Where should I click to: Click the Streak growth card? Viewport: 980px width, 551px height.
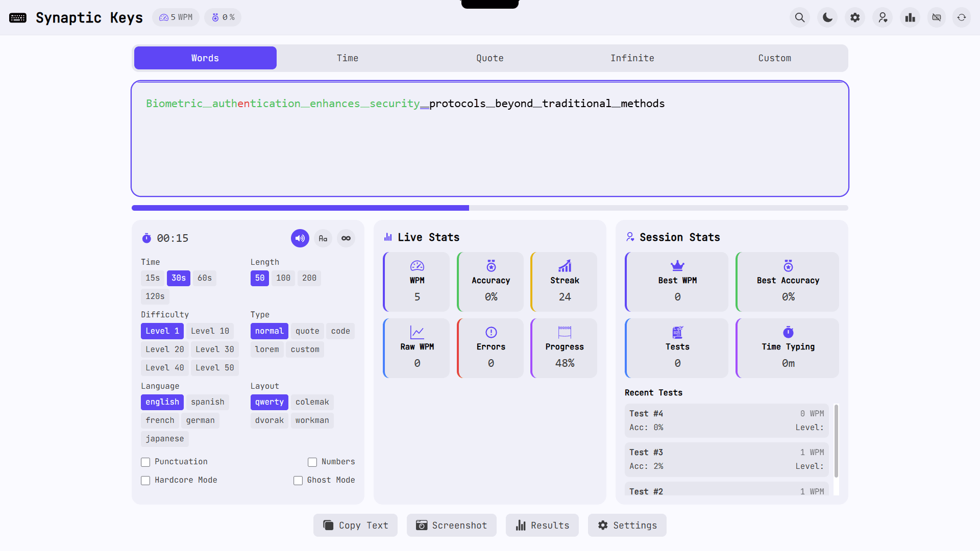[x=564, y=282]
